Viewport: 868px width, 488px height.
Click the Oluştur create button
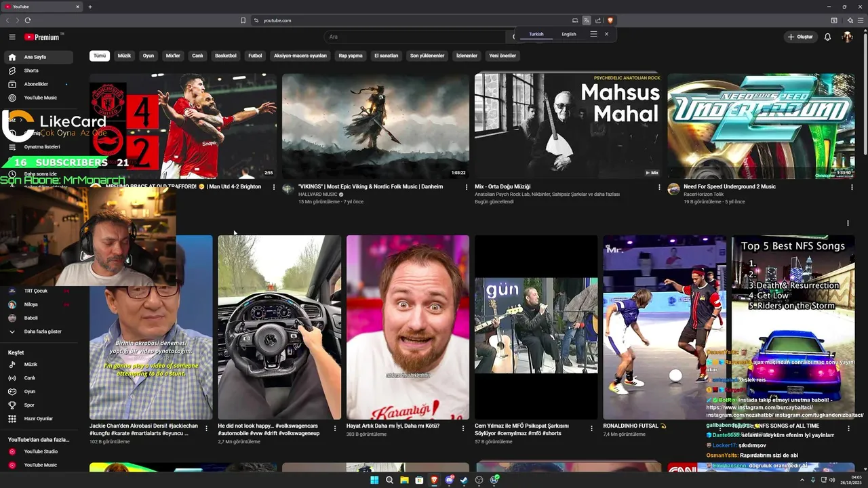pyautogui.click(x=800, y=37)
